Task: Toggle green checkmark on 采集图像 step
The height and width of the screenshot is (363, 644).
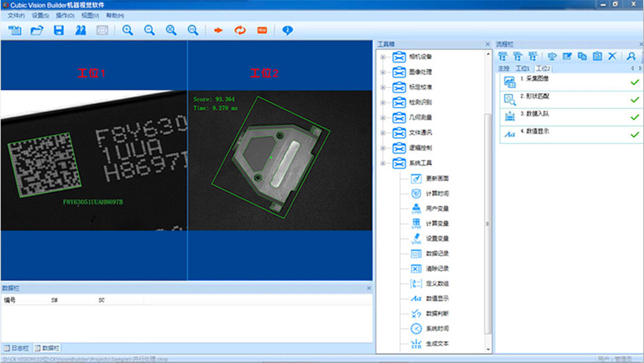Action: point(634,82)
